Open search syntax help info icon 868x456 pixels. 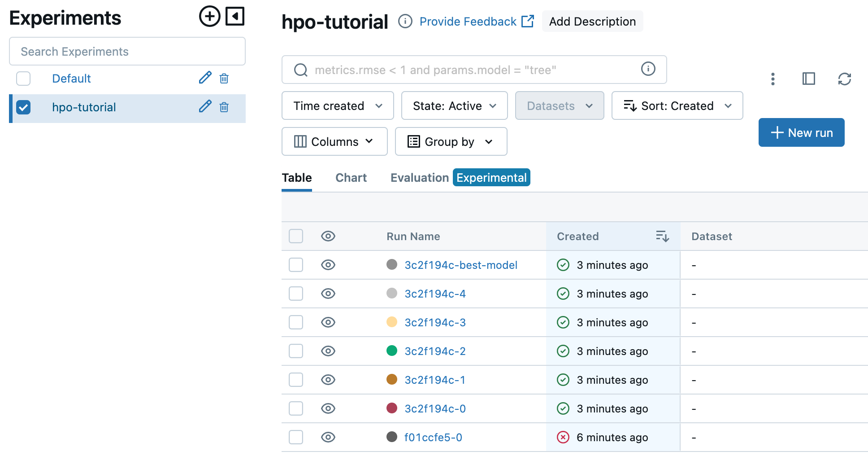click(648, 69)
